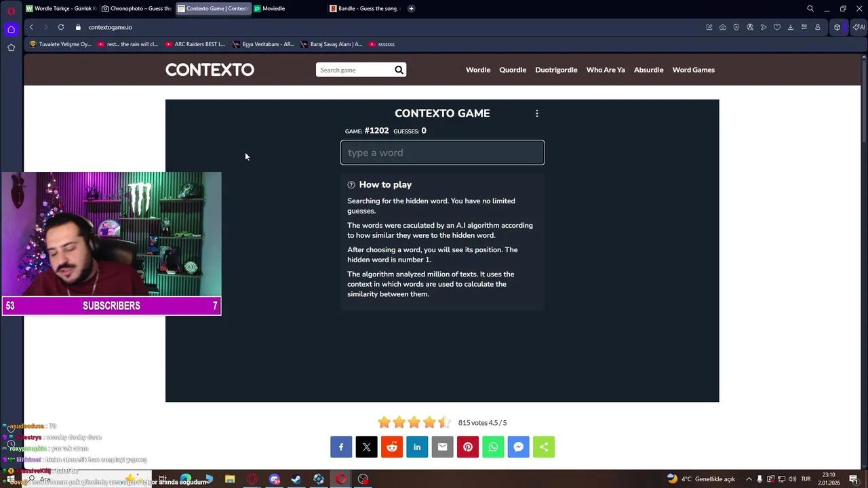Click the 'type a word' guess field
This screenshot has width=868, height=488.
(x=442, y=152)
